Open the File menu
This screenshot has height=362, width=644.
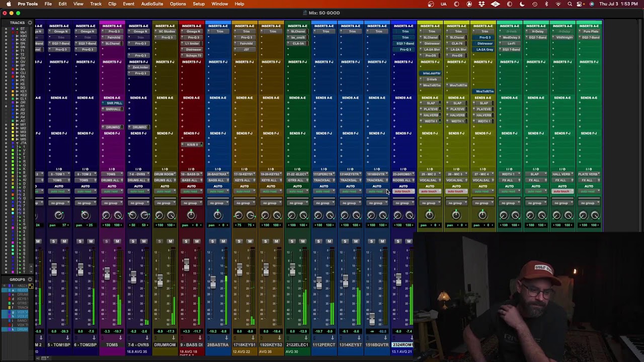[x=48, y=4]
